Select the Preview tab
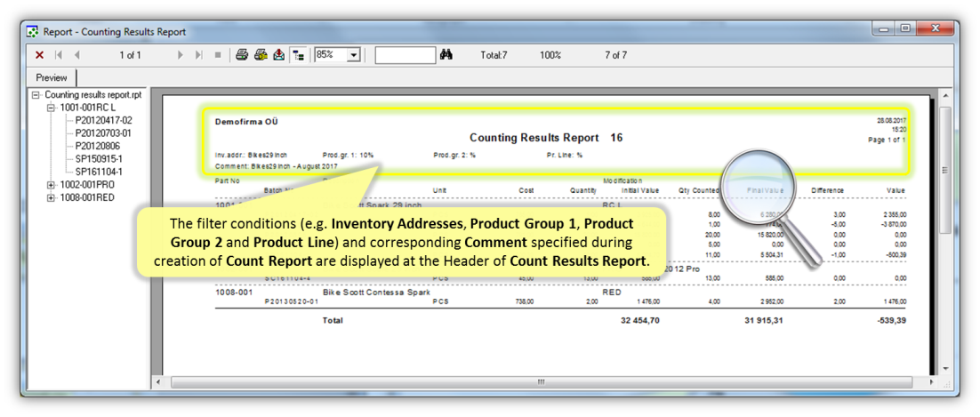The image size is (980, 417). click(52, 77)
